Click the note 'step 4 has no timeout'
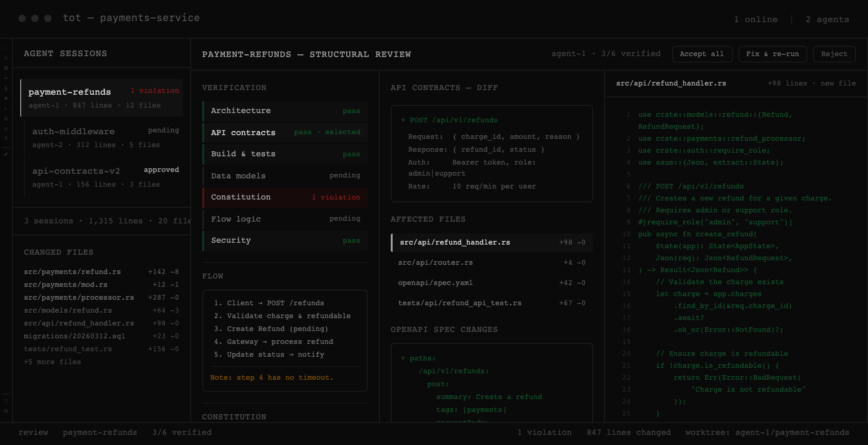Viewport: 868px width, 445px height. 272,377
